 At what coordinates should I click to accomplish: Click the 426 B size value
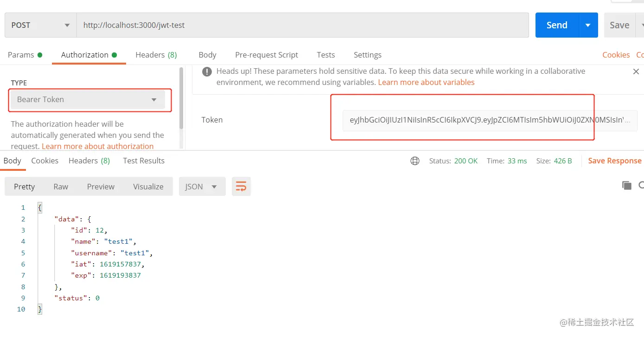(x=563, y=161)
